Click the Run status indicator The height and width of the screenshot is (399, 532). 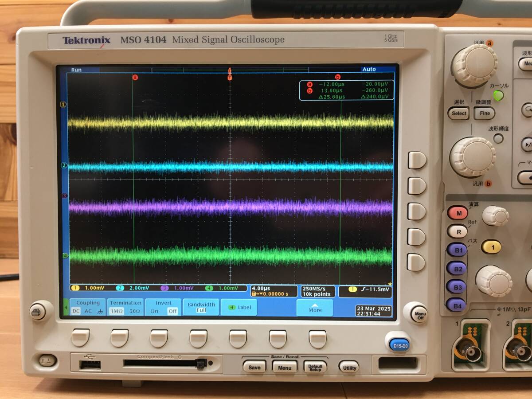tap(76, 70)
